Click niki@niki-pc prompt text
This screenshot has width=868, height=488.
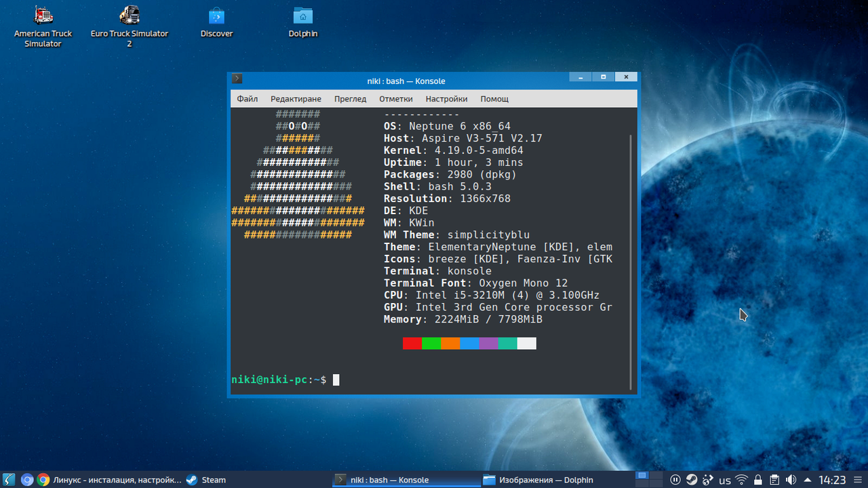pyautogui.click(x=269, y=380)
